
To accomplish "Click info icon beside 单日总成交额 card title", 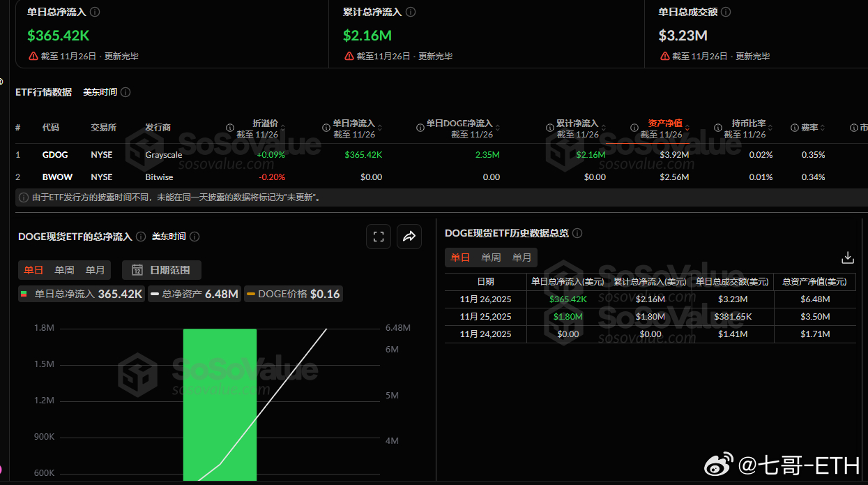I will (726, 12).
